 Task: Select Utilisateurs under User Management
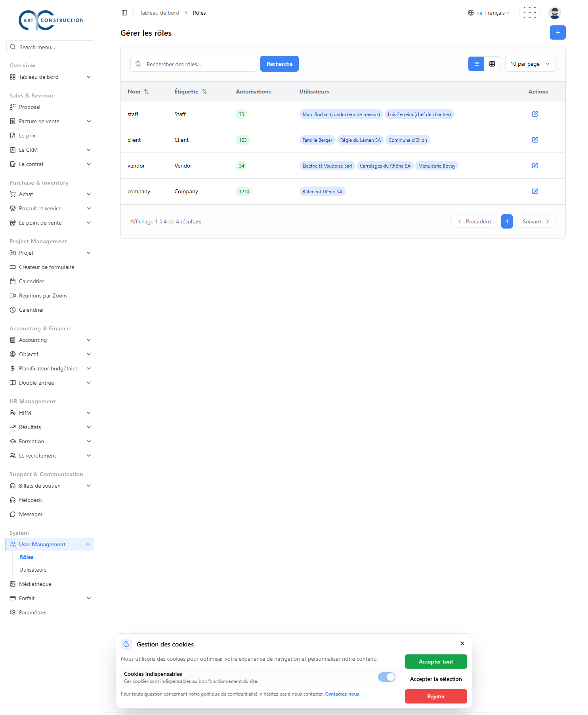pyautogui.click(x=33, y=570)
